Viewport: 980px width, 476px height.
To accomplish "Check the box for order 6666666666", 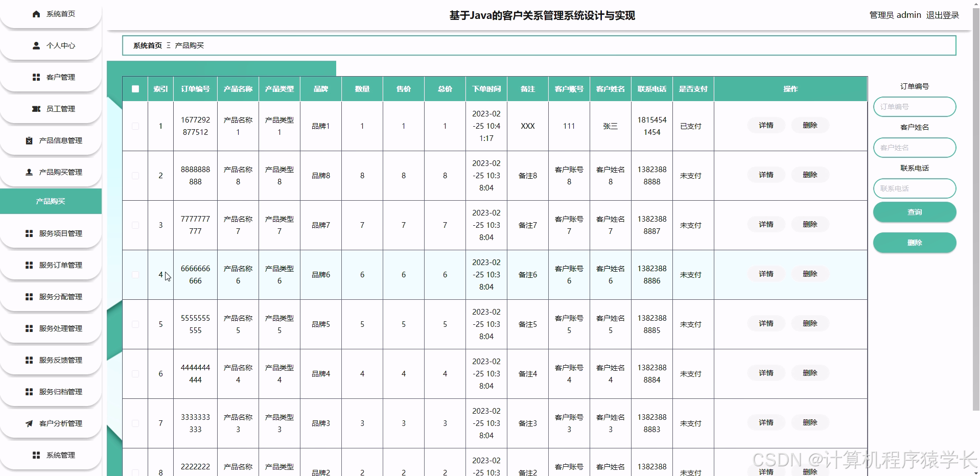I will 135,275.
